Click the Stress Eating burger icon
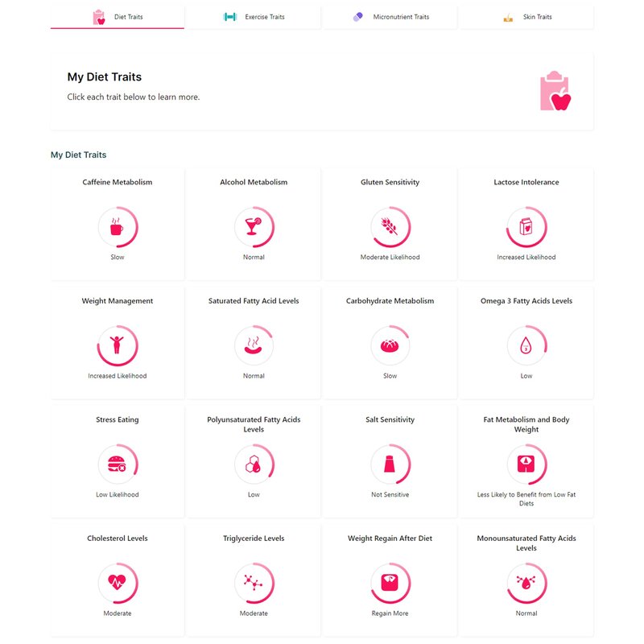Image resolution: width=644 pixels, height=644 pixels. point(117,464)
